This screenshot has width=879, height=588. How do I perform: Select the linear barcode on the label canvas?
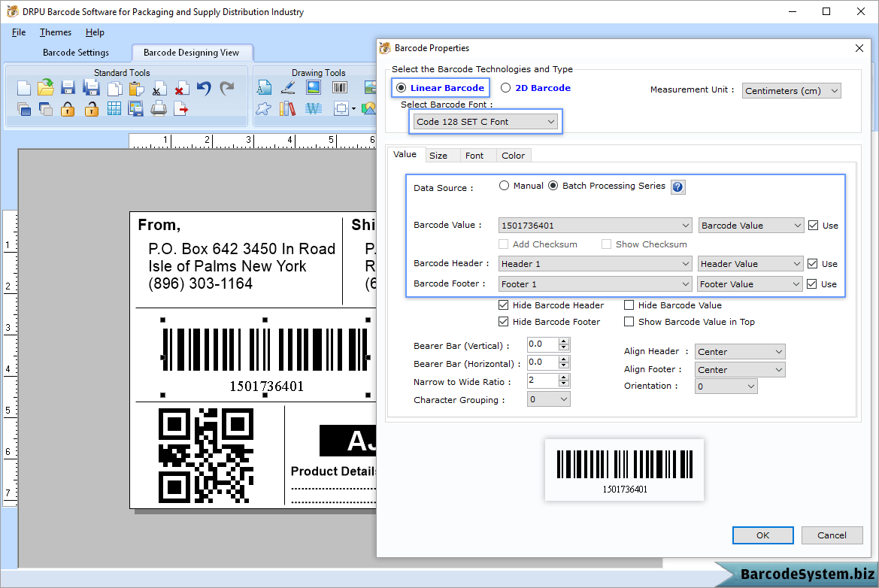(265, 357)
